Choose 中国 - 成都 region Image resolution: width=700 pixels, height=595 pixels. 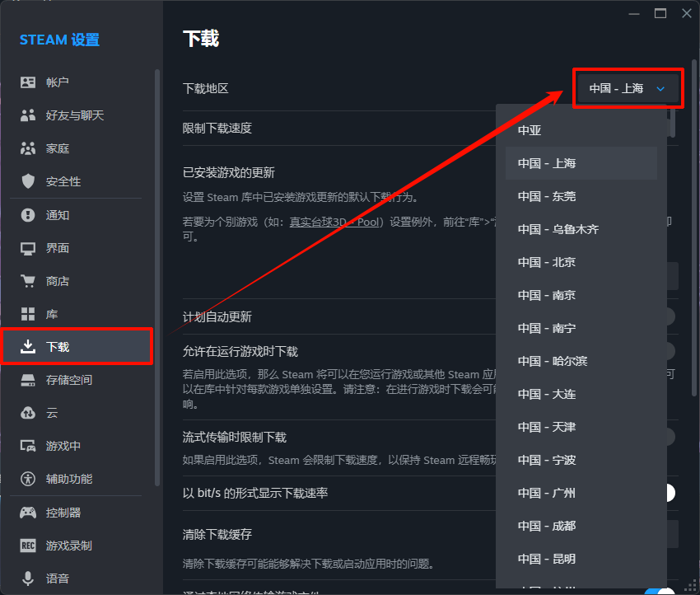click(x=581, y=527)
